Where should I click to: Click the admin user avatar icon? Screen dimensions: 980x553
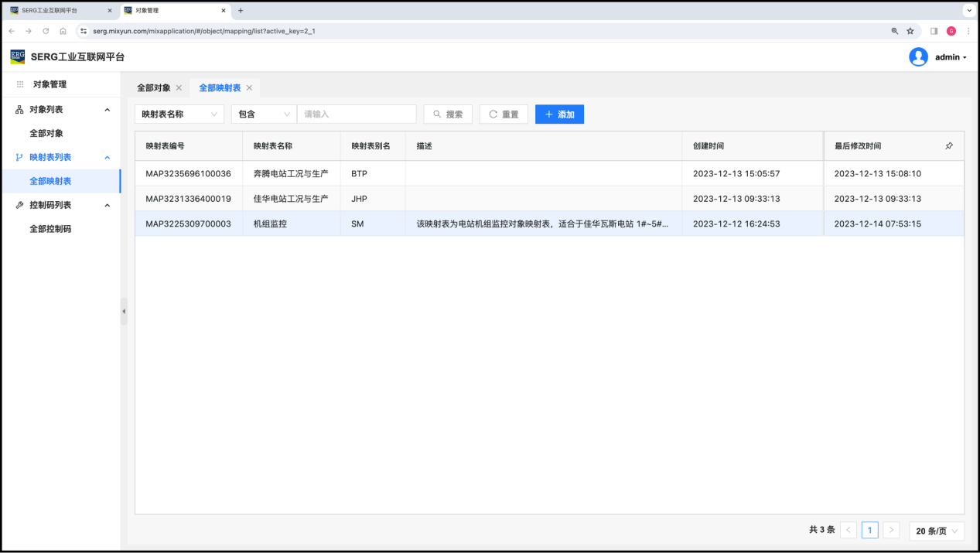pos(918,57)
